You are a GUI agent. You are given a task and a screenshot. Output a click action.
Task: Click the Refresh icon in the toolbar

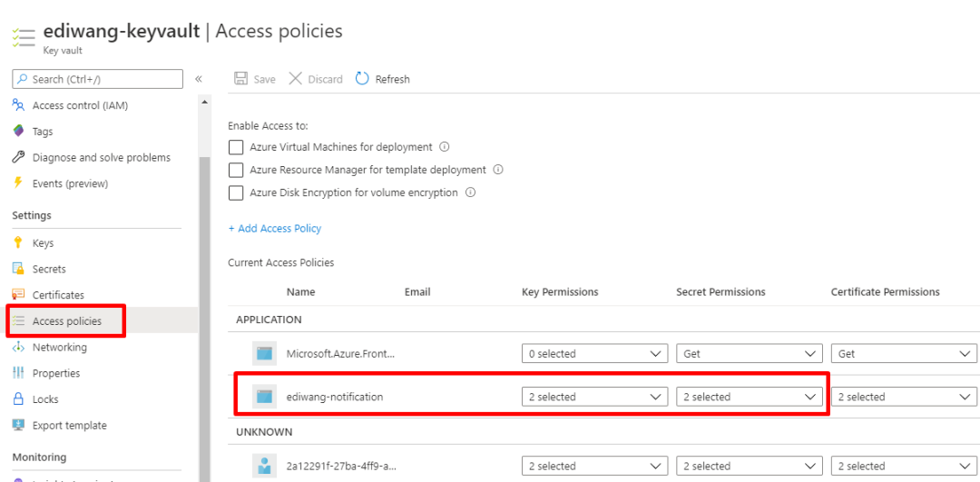coord(362,79)
